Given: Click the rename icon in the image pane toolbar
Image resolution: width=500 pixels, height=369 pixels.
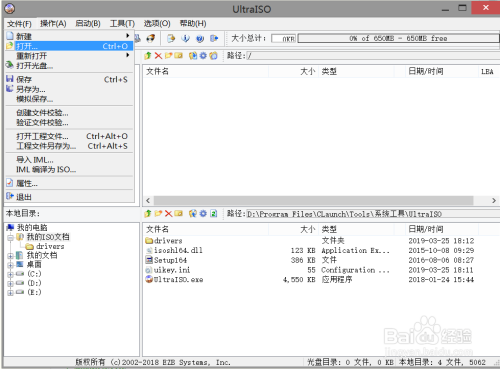Looking at the screenshot, I should (x=179, y=55).
